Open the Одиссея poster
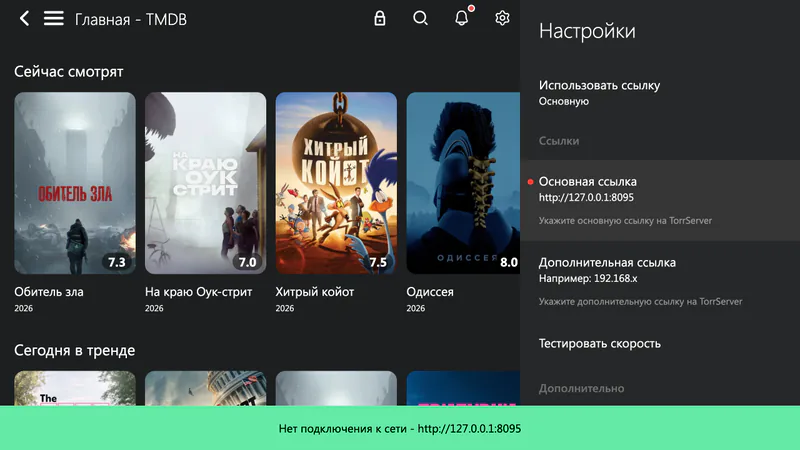The width and height of the screenshot is (800, 450). tap(463, 183)
